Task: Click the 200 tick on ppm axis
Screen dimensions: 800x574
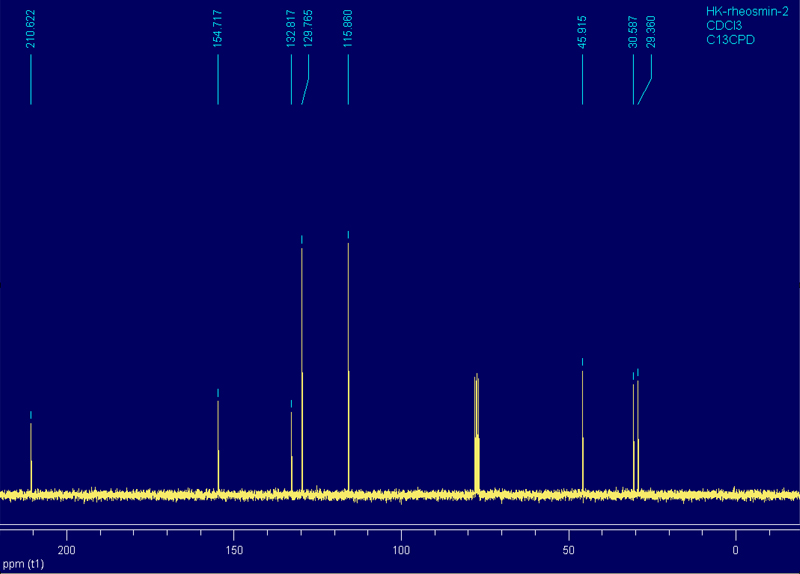Action: 67,550
